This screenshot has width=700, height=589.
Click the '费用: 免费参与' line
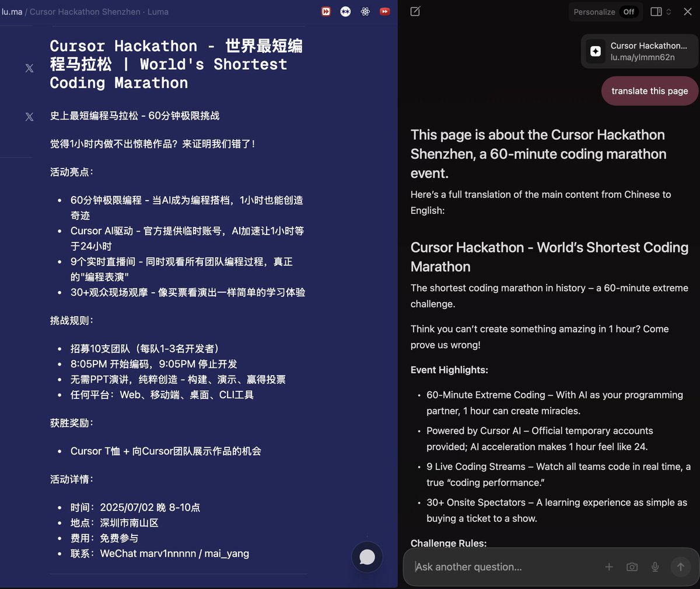click(104, 538)
